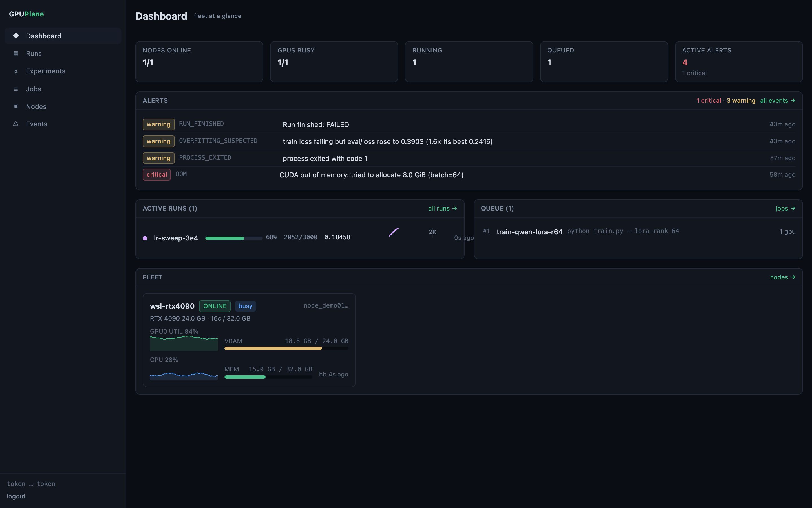Viewport: 812px width, 508px height.
Task: Click the Active Alerts stat card
Action: [x=739, y=62]
